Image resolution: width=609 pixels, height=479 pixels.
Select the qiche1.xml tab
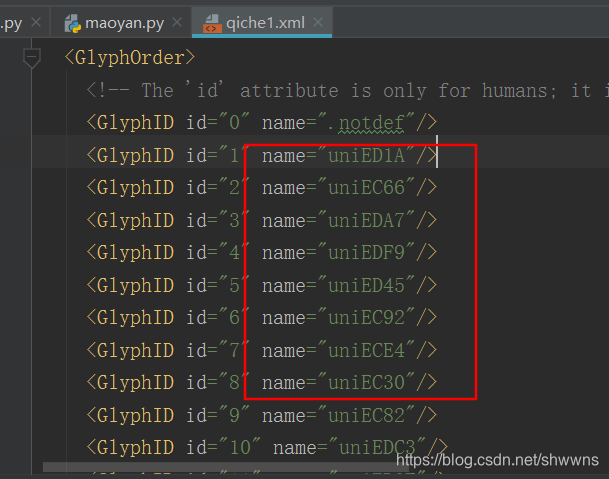(x=262, y=23)
